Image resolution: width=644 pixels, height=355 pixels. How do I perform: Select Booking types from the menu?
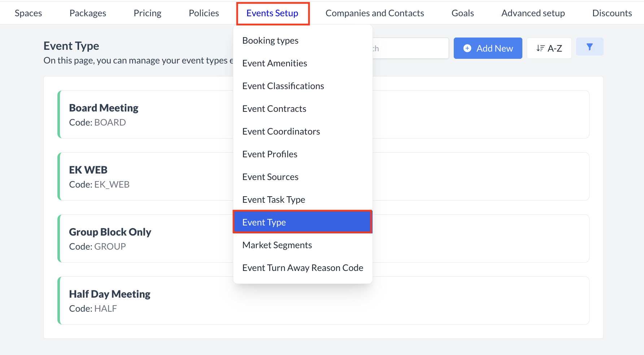[x=270, y=40]
